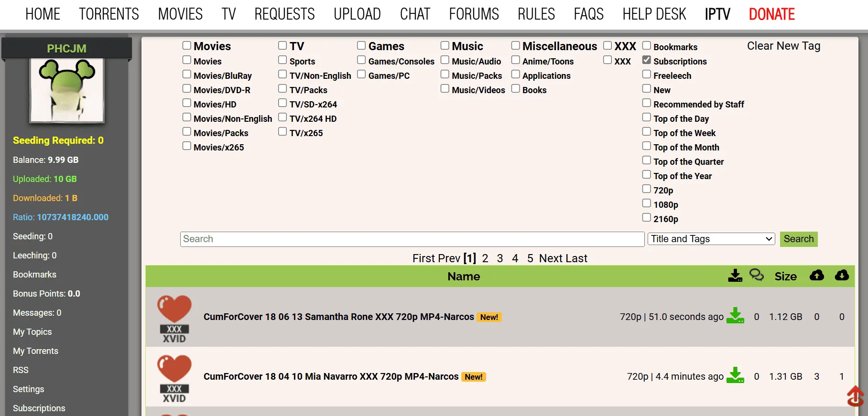
Task: Click the IPTV menu item
Action: [717, 14]
